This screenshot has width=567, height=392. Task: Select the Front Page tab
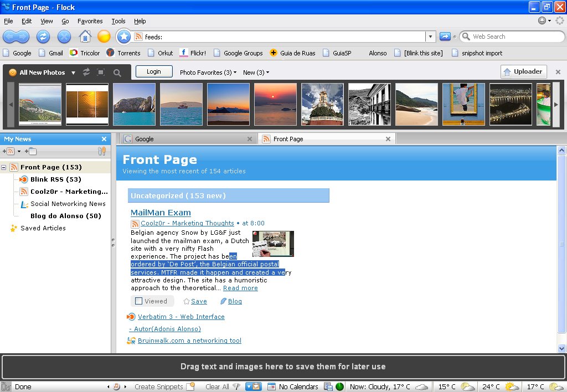(327, 139)
